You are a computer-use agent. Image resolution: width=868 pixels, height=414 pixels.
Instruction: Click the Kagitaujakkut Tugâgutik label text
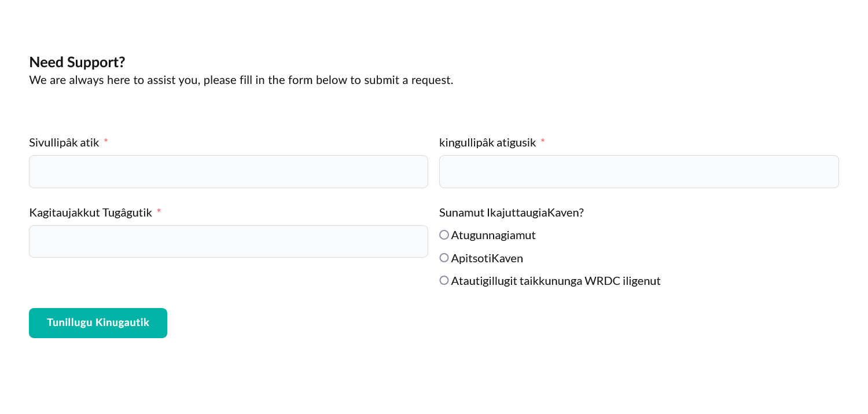[90, 213]
